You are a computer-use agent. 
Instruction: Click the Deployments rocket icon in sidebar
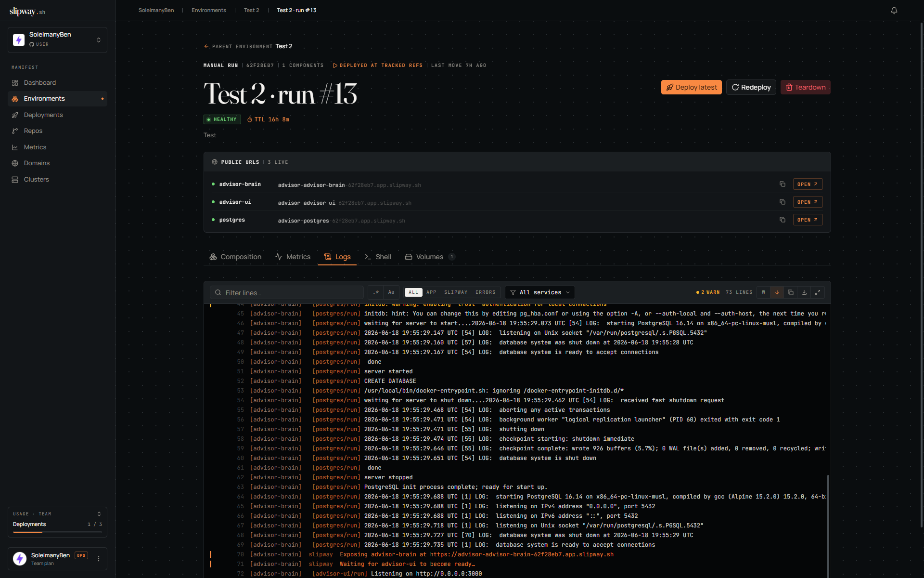[x=15, y=115]
